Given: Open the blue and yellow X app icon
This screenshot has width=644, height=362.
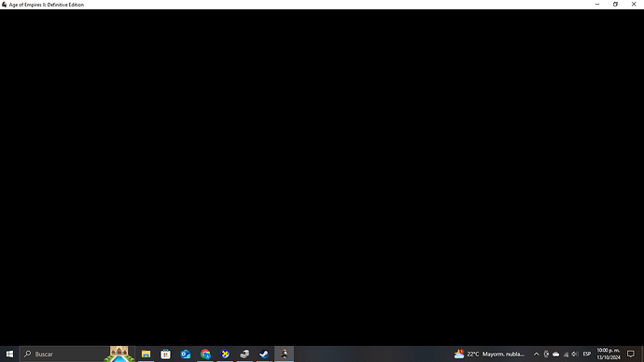Looking at the screenshot, I should (225, 354).
